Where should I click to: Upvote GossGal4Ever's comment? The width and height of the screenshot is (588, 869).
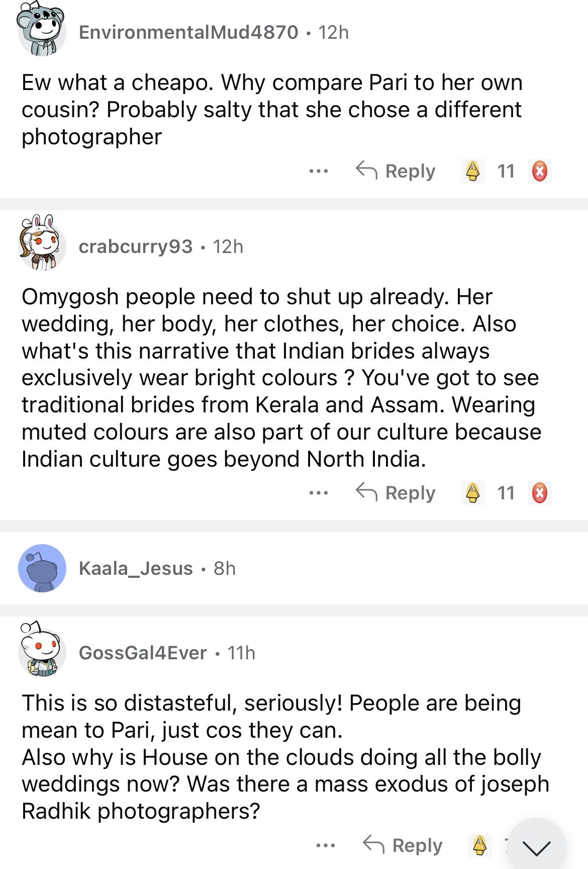pos(479,845)
